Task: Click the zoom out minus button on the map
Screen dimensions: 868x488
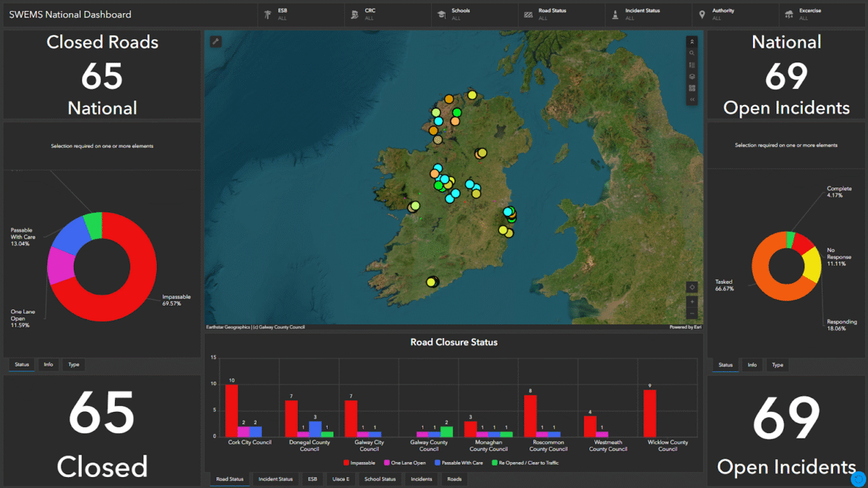Action: [692, 314]
